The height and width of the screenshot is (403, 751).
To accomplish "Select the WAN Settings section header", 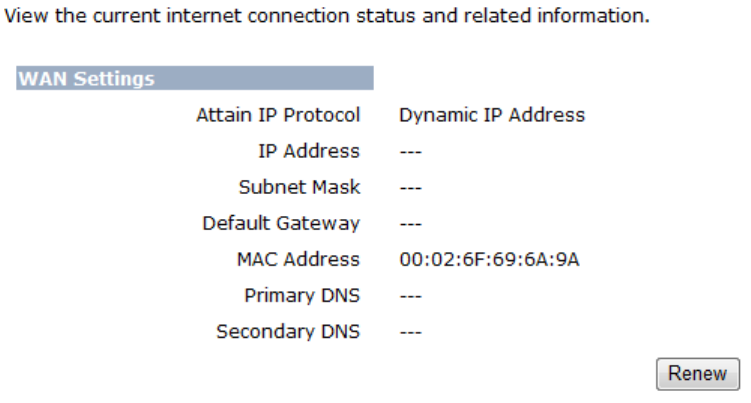I will point(86,79).
